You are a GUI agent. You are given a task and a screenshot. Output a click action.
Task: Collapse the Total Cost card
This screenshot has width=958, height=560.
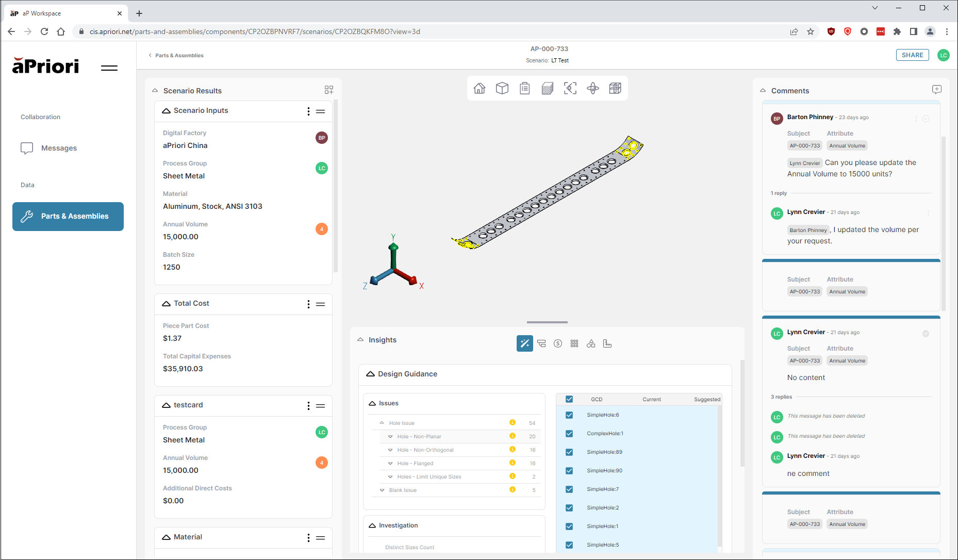(x=166, y=304)
